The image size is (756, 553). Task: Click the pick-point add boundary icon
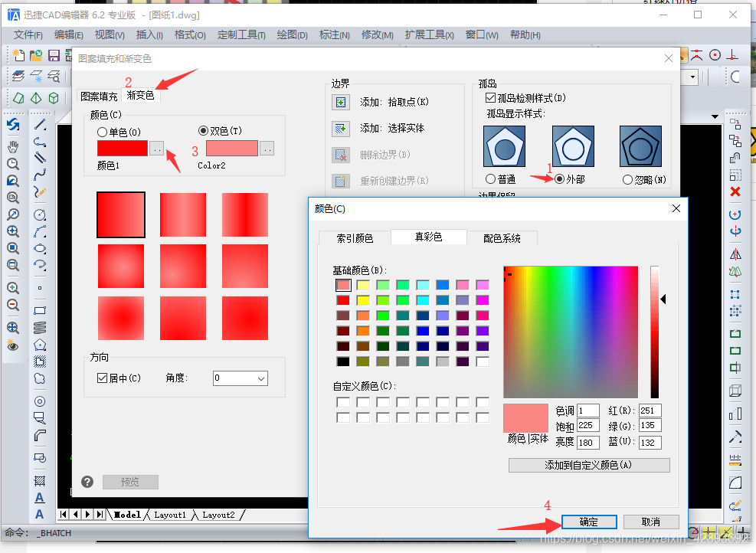tap(340, 102)
